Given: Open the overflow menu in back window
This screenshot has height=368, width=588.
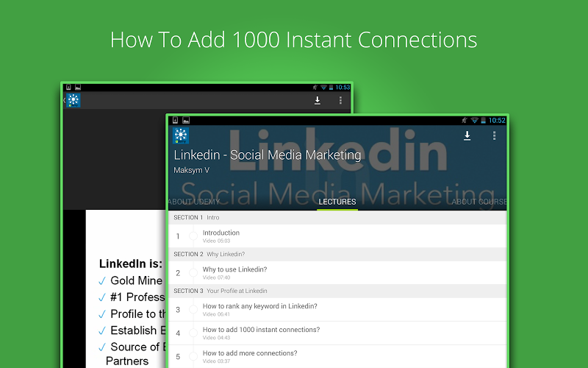Looking at the screenshot, I should [x=340, y=100].
